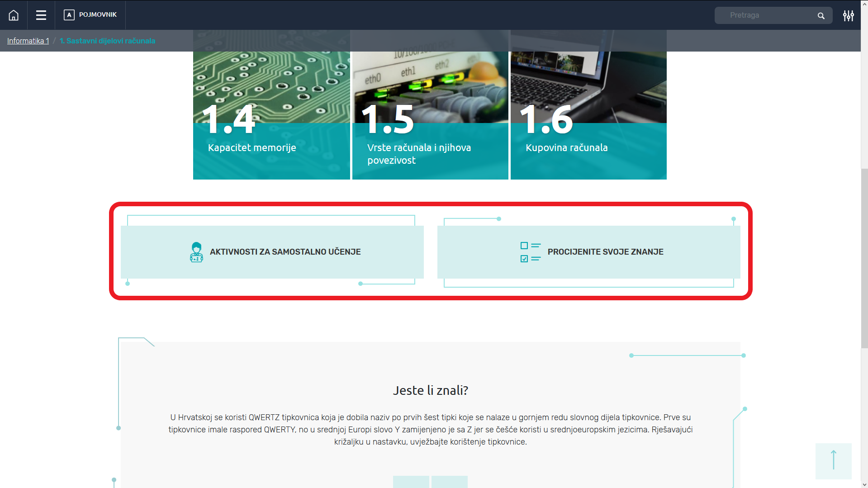The width and height of the screenshot is (868, 488).
Task: Open the accessibility settings sliders icon
Action: (x=848, y=16)
